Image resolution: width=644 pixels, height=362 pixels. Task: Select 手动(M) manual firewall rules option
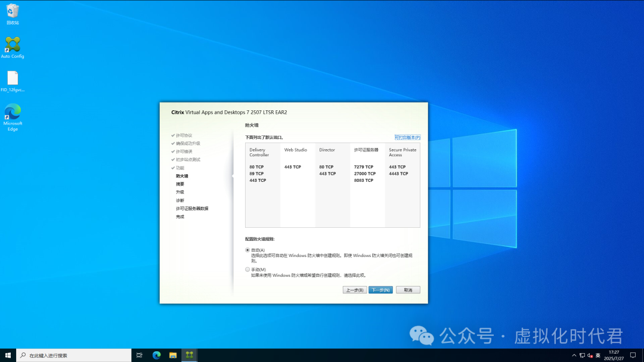click(x=247, y=270)
